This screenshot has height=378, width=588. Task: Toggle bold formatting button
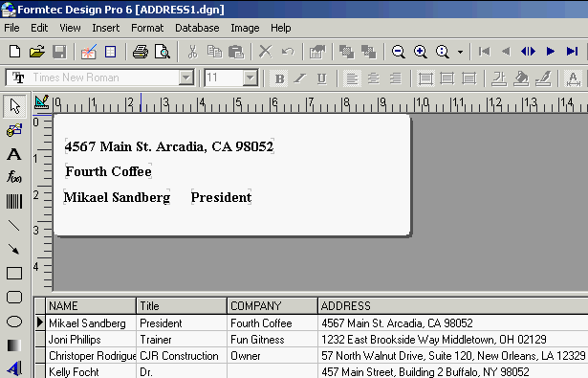click(279, 78)
